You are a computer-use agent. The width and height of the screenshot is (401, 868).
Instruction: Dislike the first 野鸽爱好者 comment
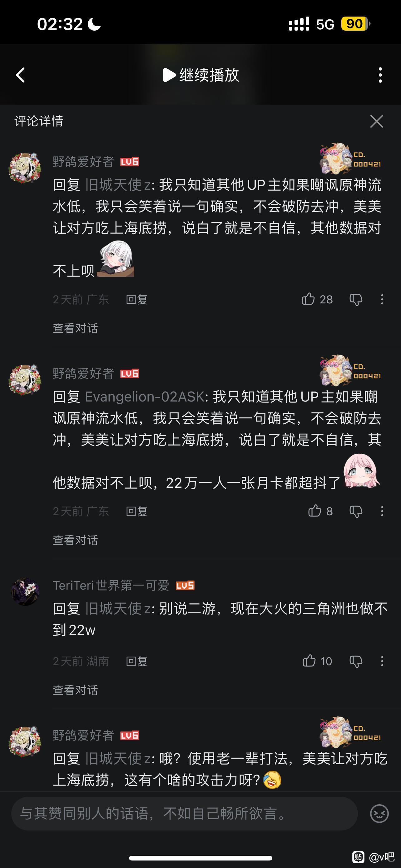[x=355, y=299]
